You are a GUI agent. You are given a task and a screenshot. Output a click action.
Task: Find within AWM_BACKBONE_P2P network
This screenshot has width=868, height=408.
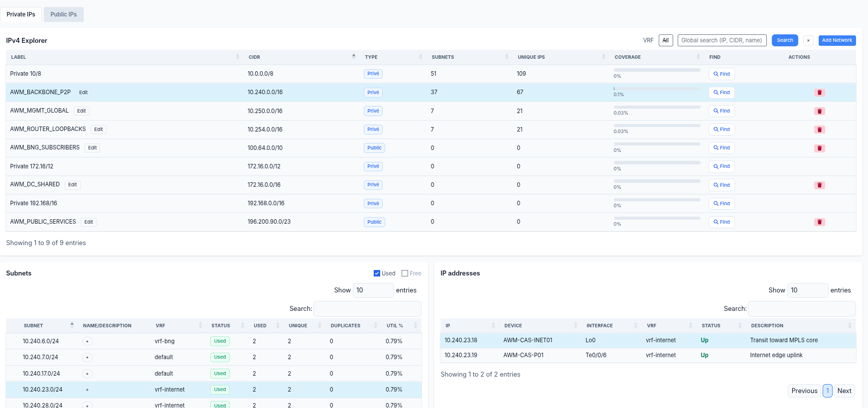(722, 93)
